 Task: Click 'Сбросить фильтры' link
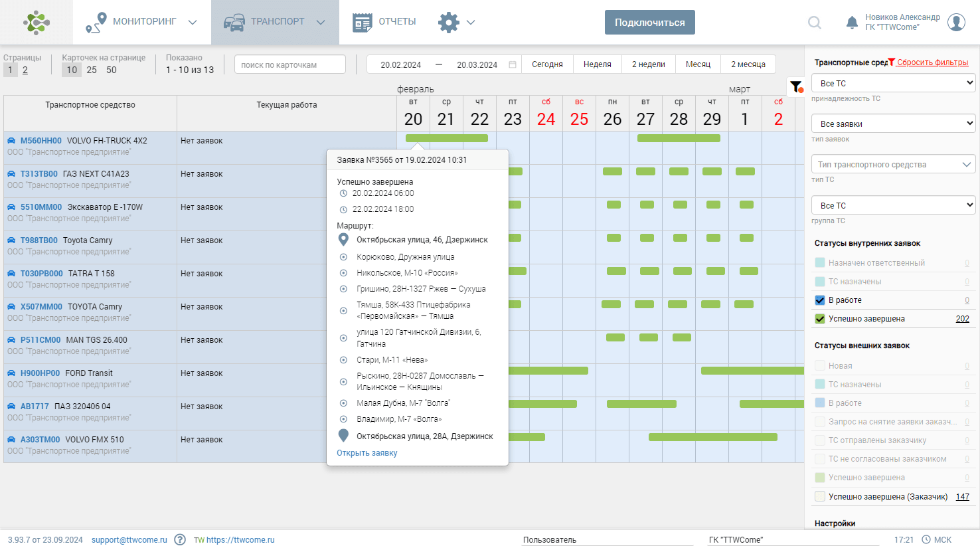point(932,62)
